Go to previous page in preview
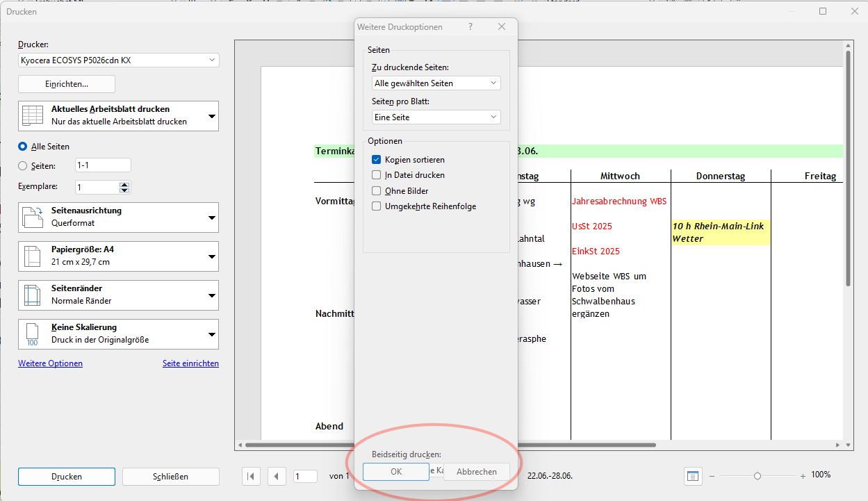Viewport: 868px width, 501px height. click(277, 476)
